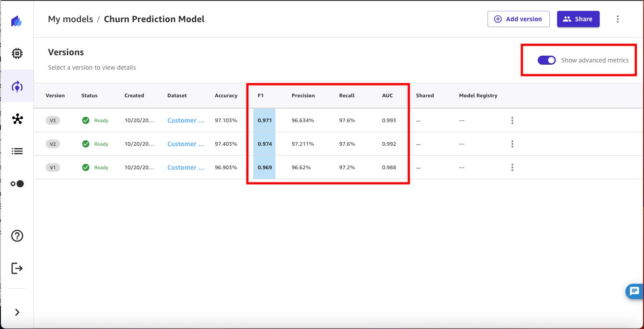Click the AUC column header
The height and width of the screenshot is (329, 644).
[388, 95]
